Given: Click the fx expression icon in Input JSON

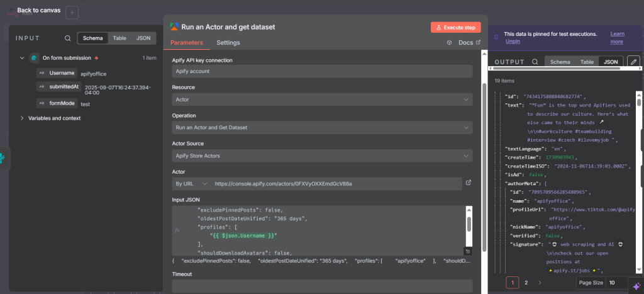Looking at the screenshot, I should point(177,230).
